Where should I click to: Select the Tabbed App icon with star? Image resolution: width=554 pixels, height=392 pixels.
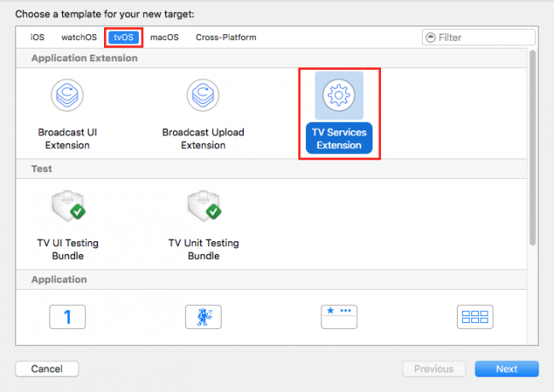338,317
